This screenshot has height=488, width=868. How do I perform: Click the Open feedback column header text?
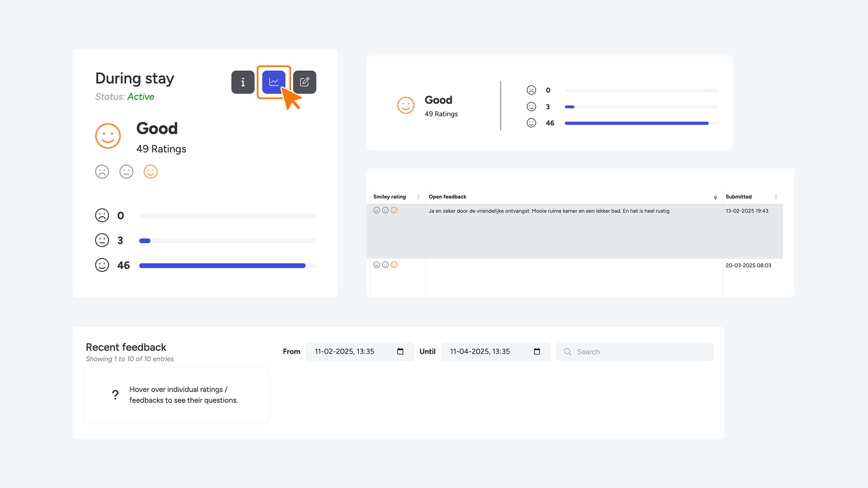(447, 197)
